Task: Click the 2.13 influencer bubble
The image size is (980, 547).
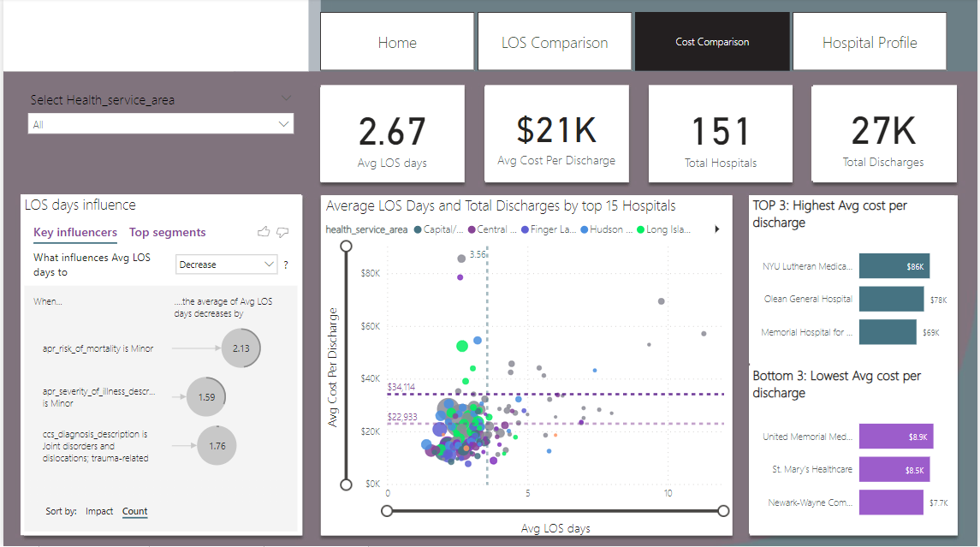Action: 241,348
